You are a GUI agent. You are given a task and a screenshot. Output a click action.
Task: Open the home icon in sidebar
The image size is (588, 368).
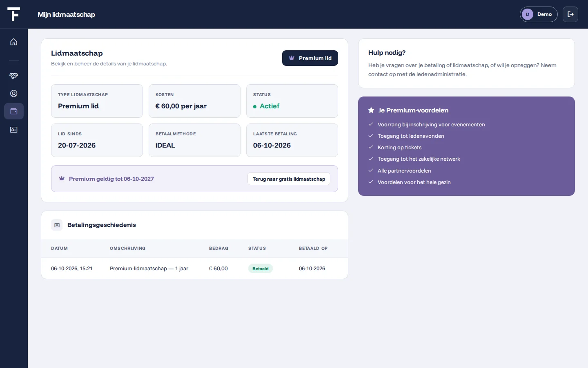pos(14,42)
